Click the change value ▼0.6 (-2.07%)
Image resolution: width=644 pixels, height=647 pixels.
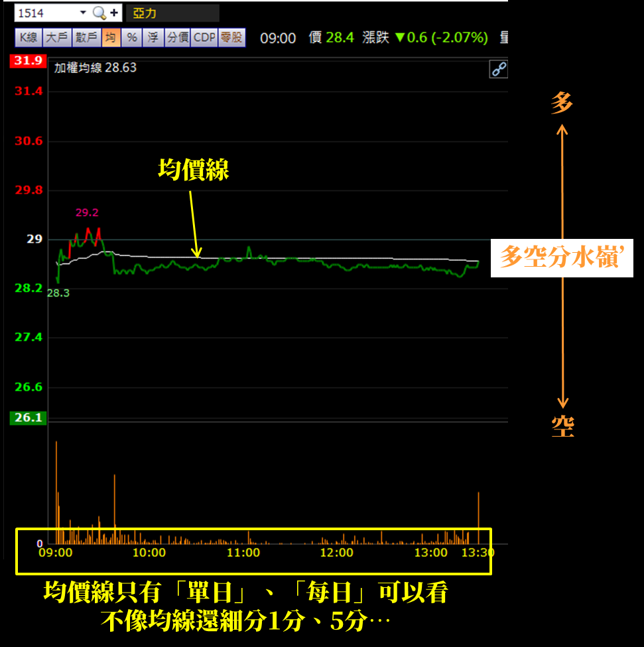441,38
